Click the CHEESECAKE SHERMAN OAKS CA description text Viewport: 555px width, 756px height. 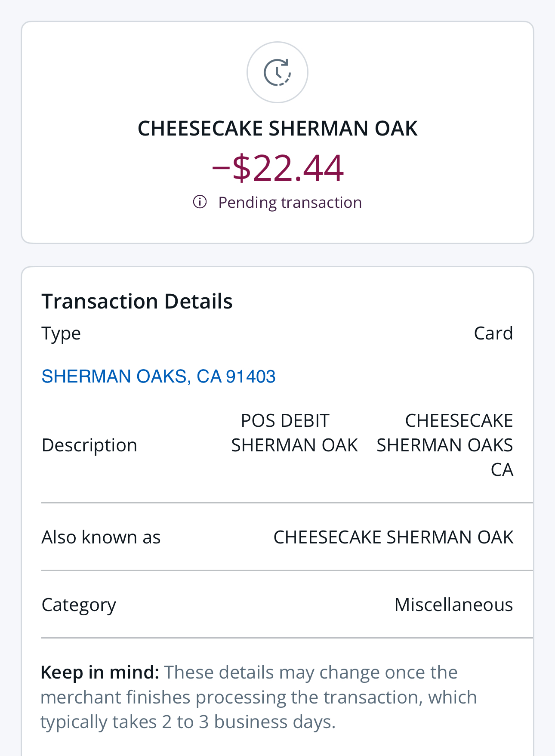[x=444, y=445]
